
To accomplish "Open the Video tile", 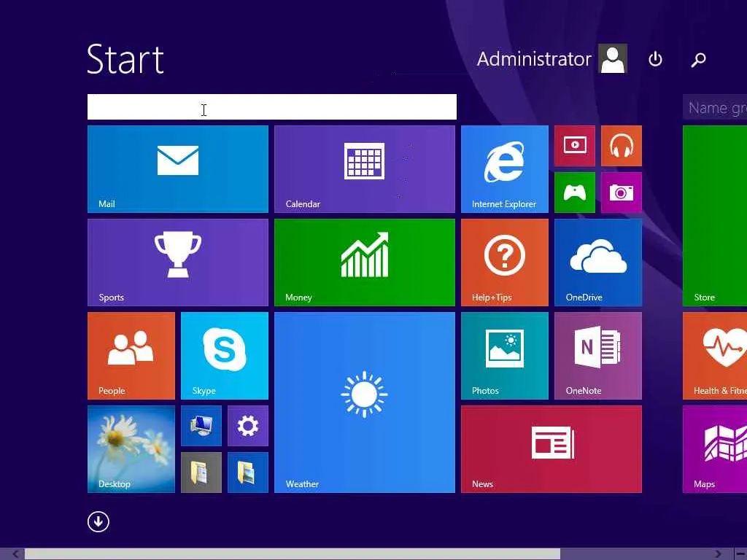I will pyautogui.click(x=575, y=146).
